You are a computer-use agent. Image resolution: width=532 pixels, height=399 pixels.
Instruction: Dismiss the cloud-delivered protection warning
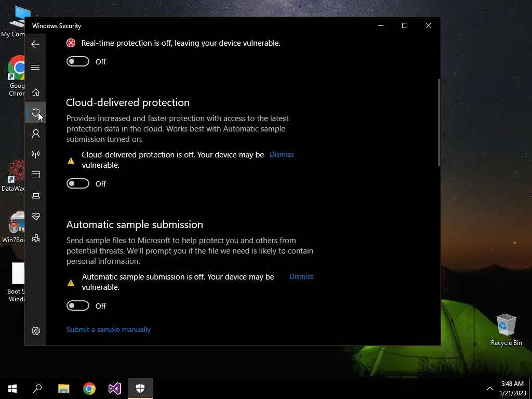click(282, 155)
